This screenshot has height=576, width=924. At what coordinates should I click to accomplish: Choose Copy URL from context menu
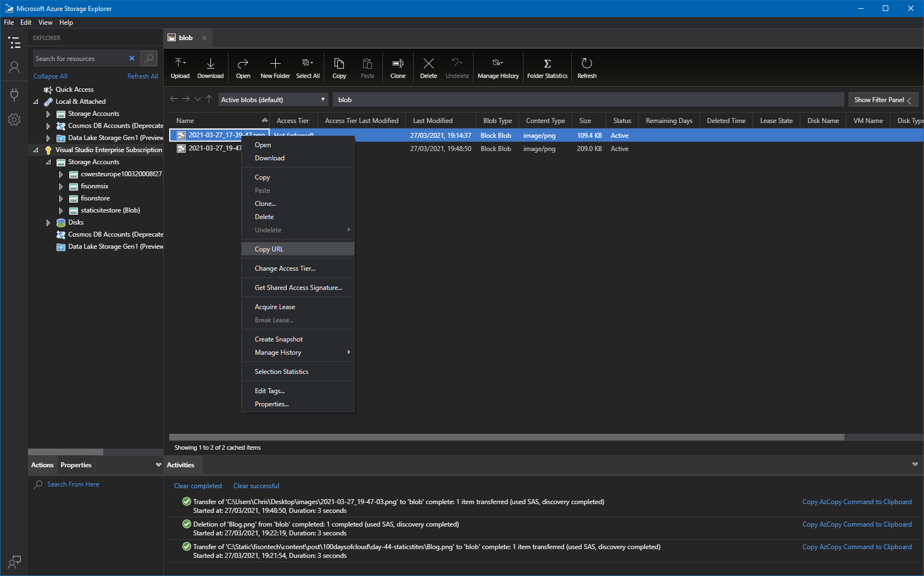pyautogui.click(x=298, y=249)
